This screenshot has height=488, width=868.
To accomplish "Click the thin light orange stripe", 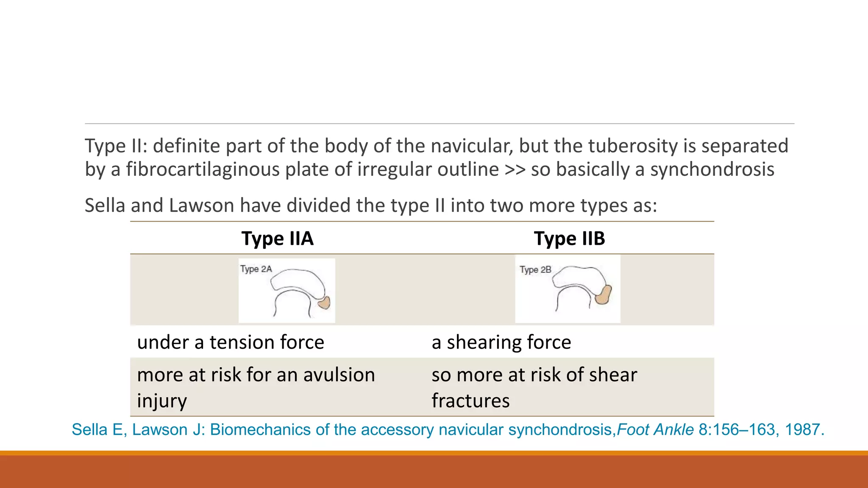I will click(434, 453).
